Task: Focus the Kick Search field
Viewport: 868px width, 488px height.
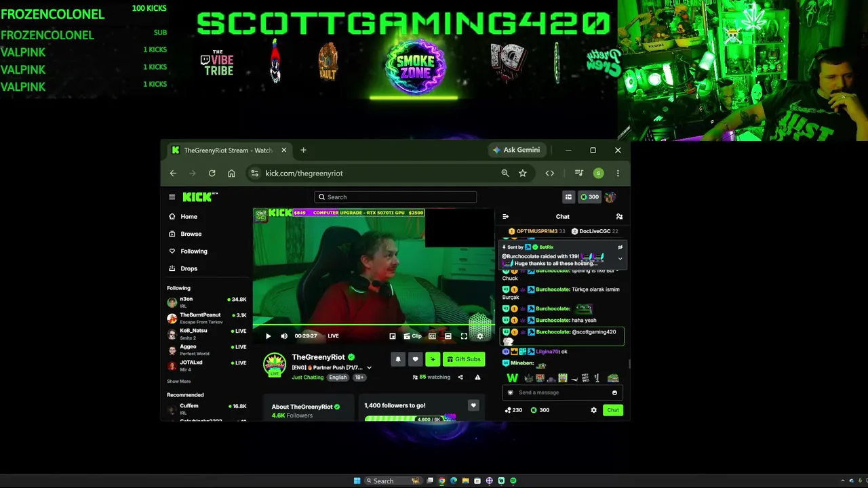Action: coord(395,197)
